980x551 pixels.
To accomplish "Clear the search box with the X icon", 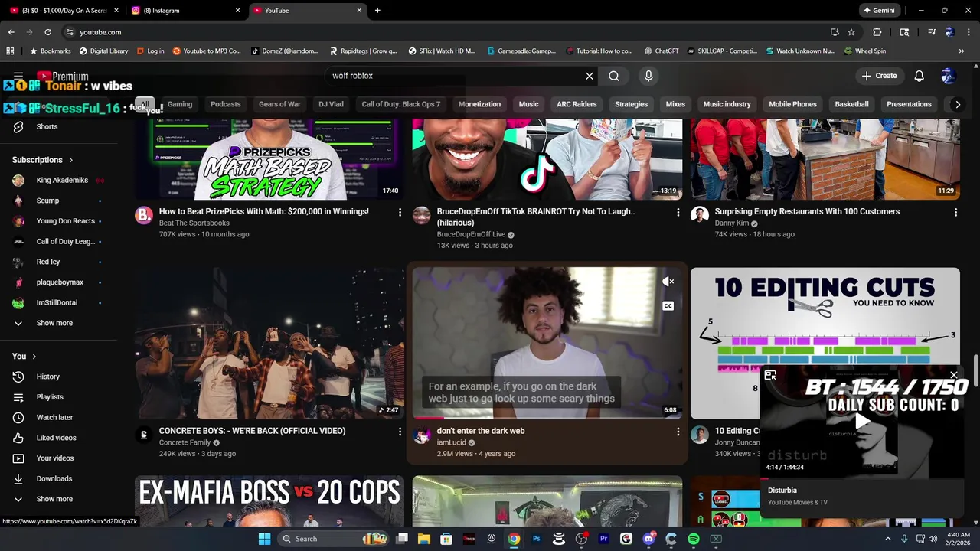I will coord(589,76).
